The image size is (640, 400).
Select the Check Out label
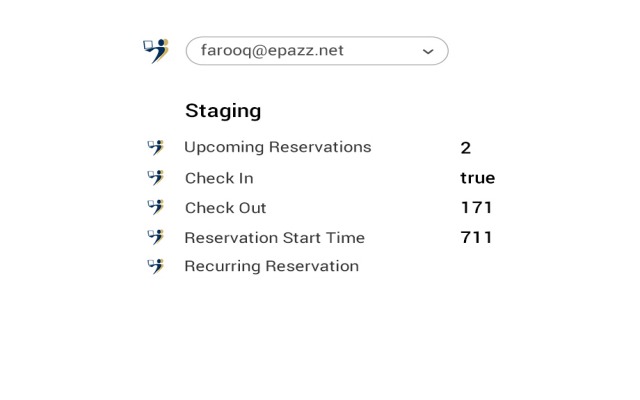(x=225, y=208)
